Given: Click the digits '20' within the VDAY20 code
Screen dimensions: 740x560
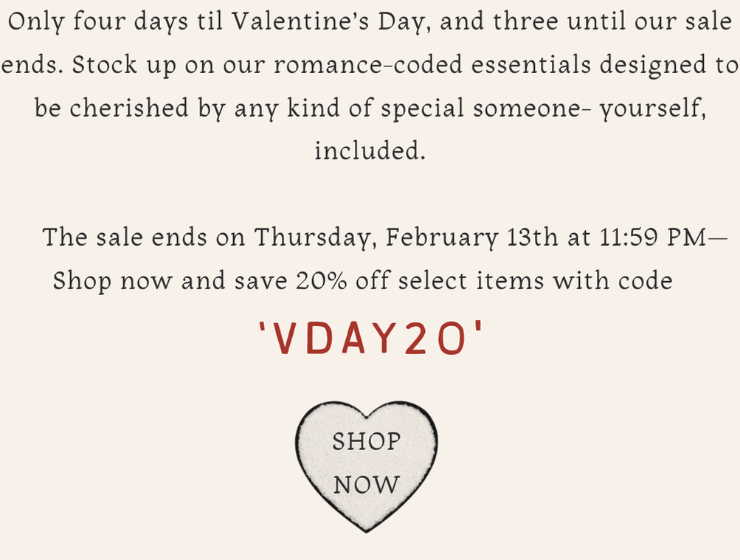Looking at the screenshot, I should (x=435, y=338).
